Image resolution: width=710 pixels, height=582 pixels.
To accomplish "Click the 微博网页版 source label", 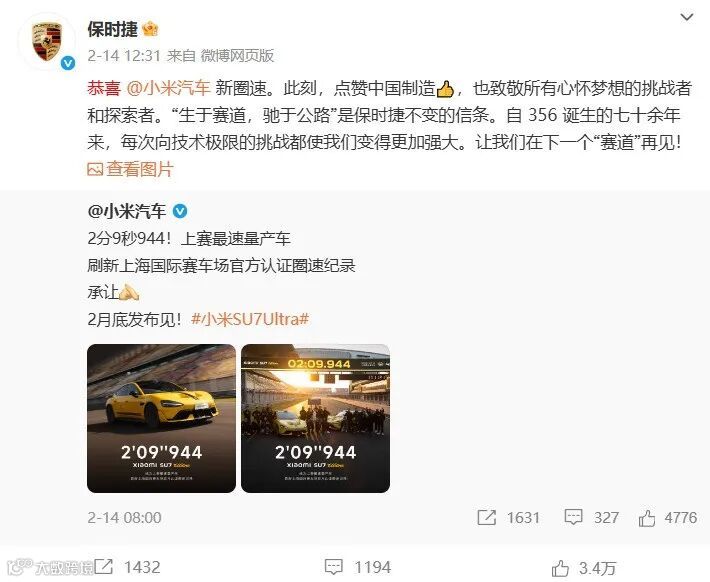I will (x=237, y=56).
